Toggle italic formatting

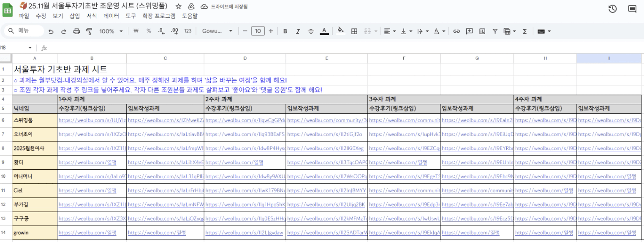click(298, 31)
